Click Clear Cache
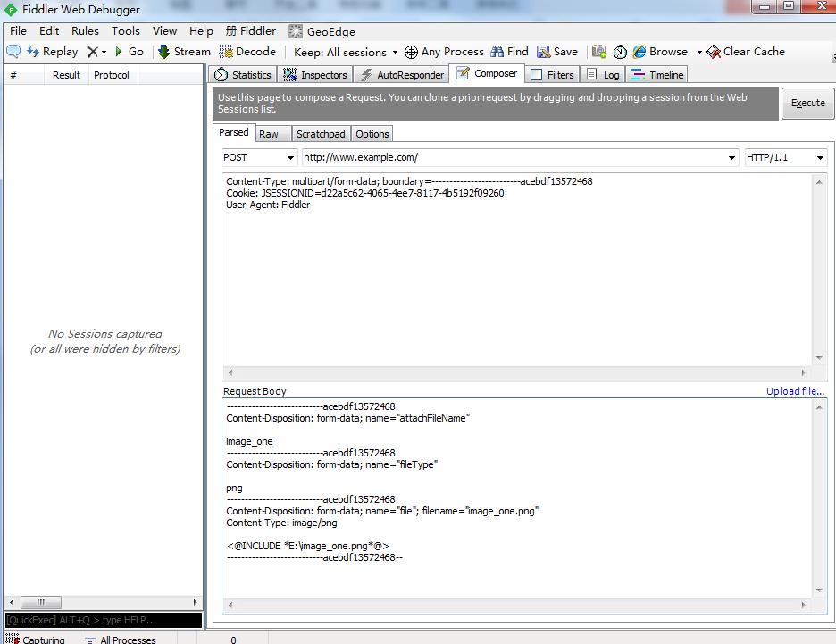 pos(746,52)
